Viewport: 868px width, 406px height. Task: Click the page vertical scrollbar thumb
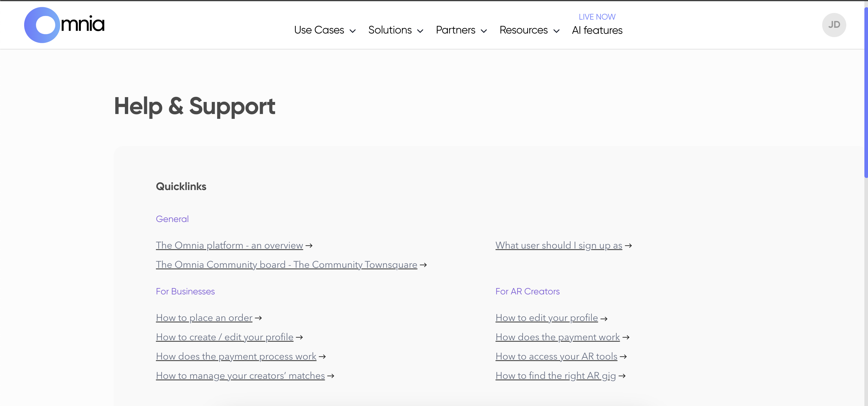[866, 92]
